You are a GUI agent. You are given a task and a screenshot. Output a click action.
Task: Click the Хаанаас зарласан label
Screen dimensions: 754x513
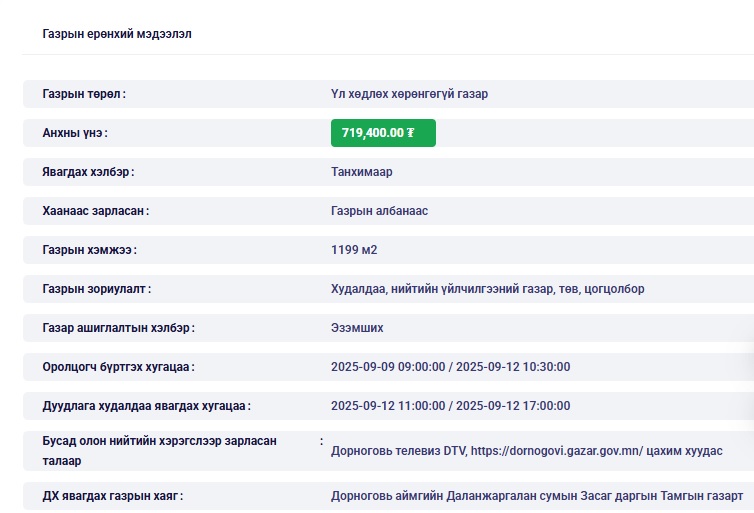pos(96,211)
